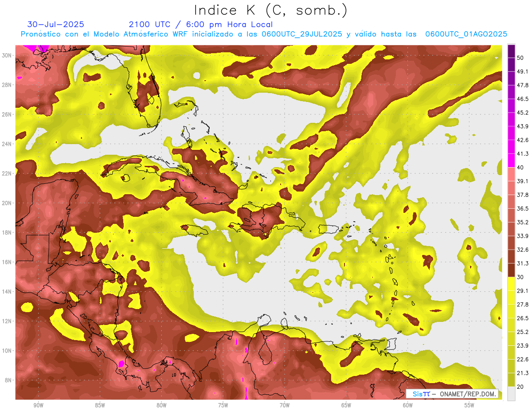Click the WRF forecast line starting "Pronóstico con el Modelo"
This screenshot has width=532, height=411.
(264, 34)
